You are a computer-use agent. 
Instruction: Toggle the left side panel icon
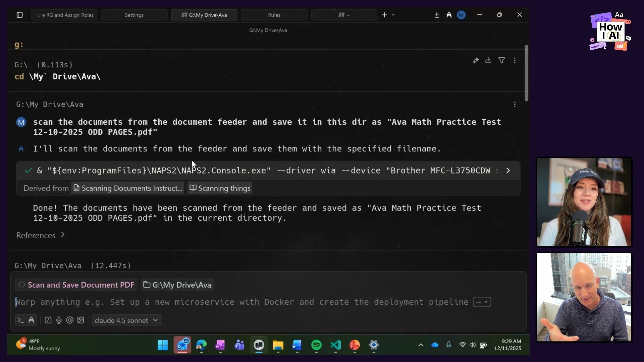(x=19, y=15)
